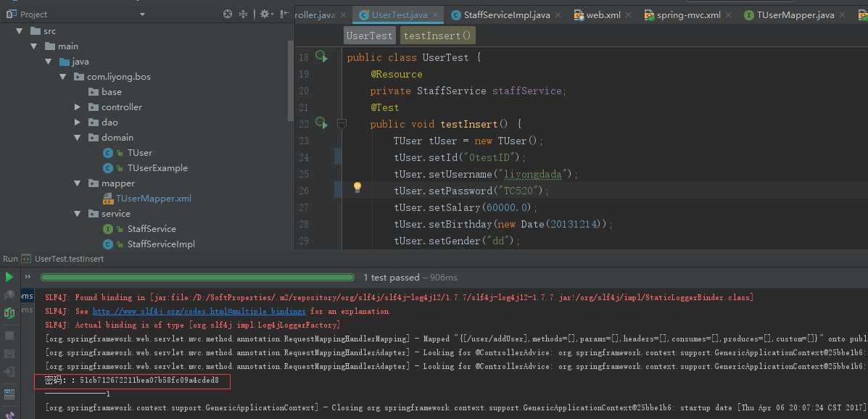Image resolution: width=868 pixels, height=419 pixels.
Task: Open the Project panel gear settings
Action: pyautogui.click(x=264, y=14)
